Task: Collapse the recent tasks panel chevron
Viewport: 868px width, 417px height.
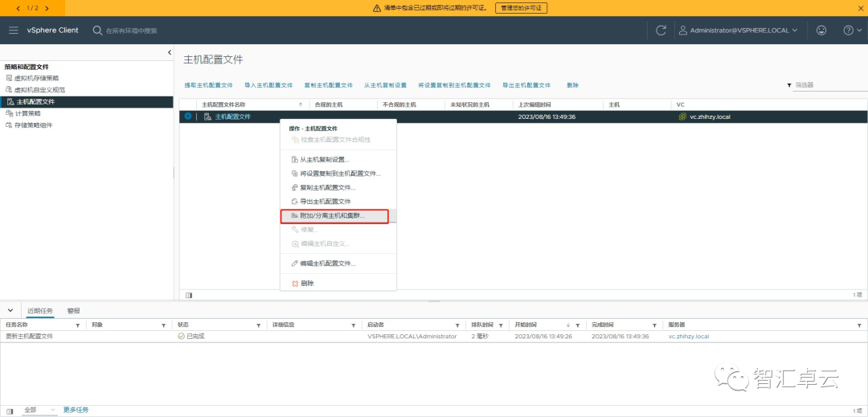Action: (x=10, y=309)
